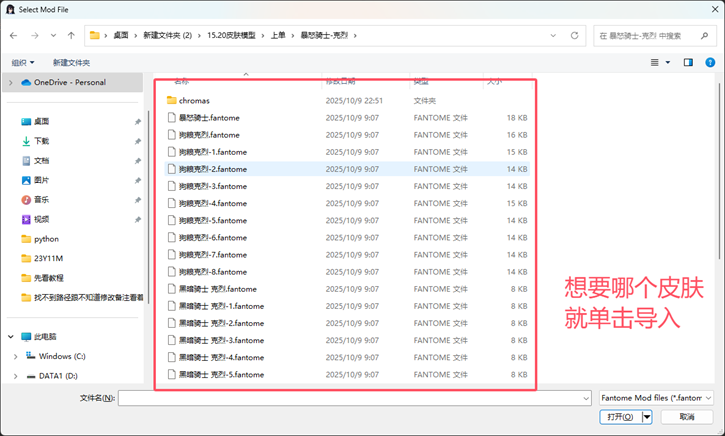Open the 组织 menu
The height and width of the screenshot is (436, 725).
tap(23, 62)
